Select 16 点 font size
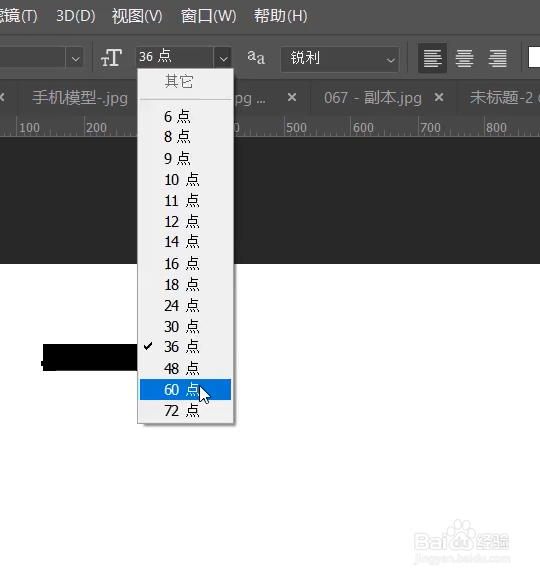The width and height of the screenshot is (540, 577). pyautogui.click(x=185, y=263)
